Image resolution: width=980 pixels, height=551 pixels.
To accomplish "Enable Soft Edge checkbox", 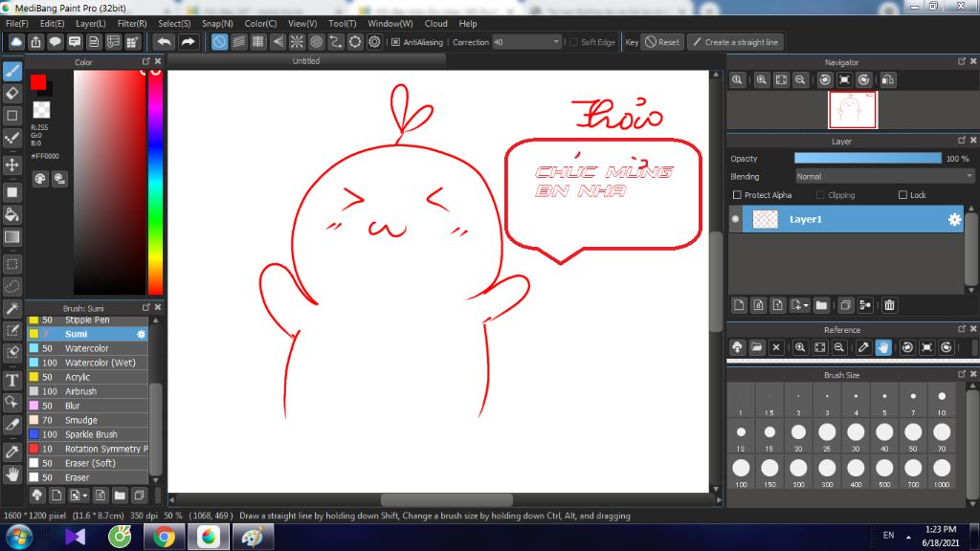I will click(x=574, y=42).
